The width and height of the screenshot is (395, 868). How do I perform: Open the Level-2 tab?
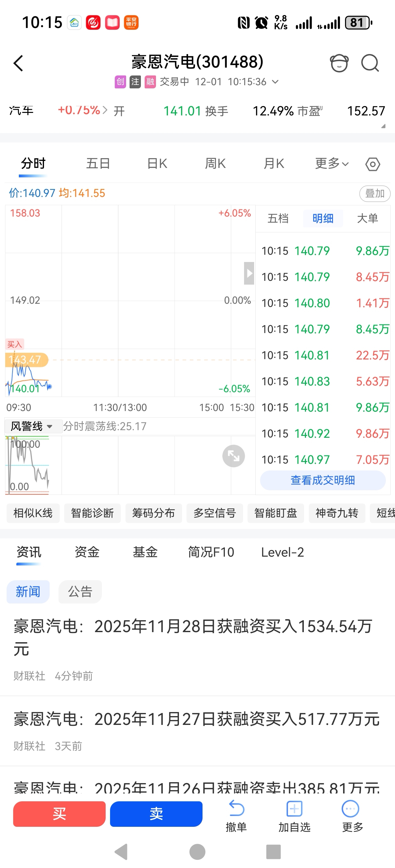pyautogui.click(x=282, y=552)
